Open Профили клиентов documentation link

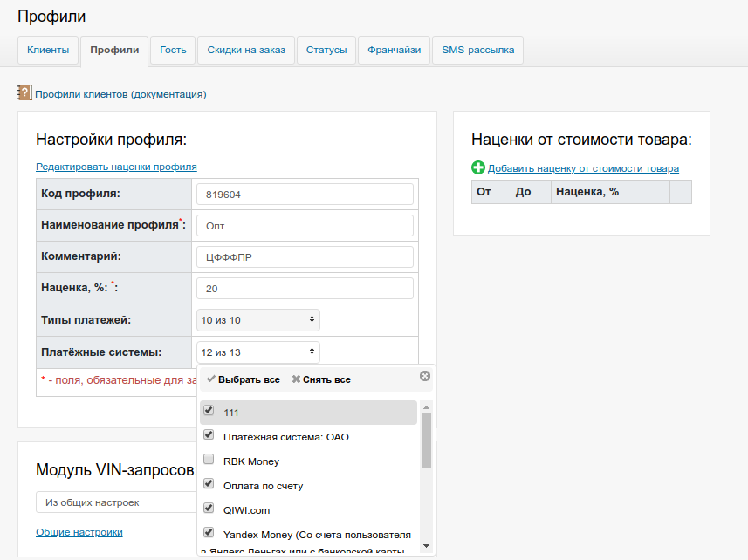coord(120,94)
